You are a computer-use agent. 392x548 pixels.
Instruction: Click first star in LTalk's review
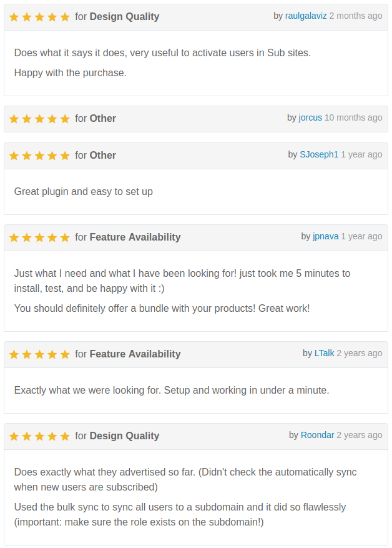(14, 354)
